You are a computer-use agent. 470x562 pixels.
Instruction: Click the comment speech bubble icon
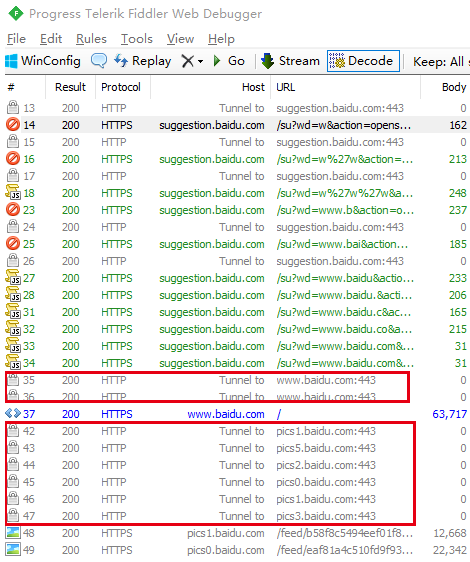click(99, 61)
